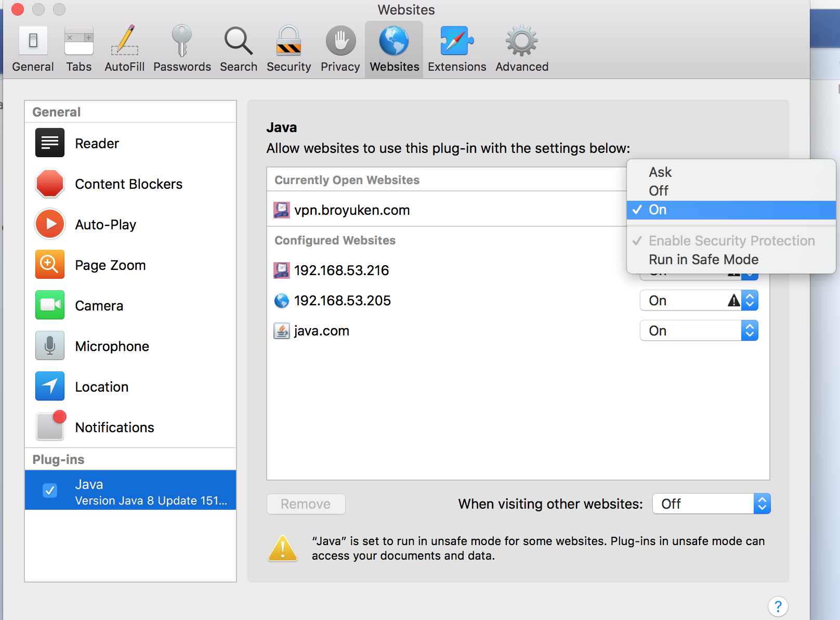Open the Search preferences pane
The image size is (840, 620).
239,50
